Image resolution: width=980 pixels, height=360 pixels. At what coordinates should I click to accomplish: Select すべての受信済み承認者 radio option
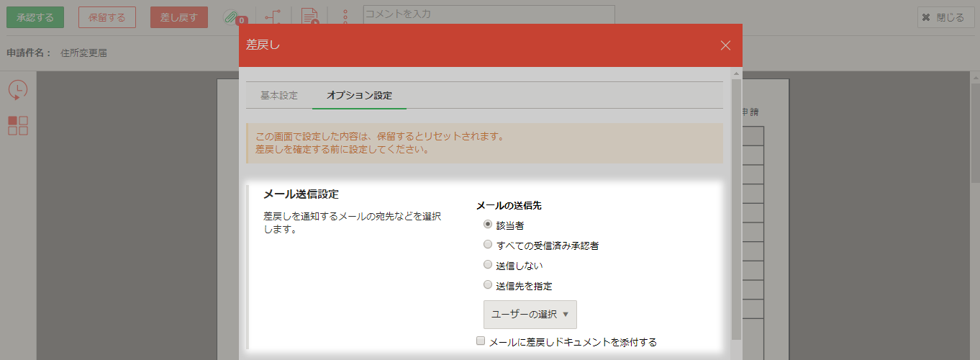(x=488, y=245)
